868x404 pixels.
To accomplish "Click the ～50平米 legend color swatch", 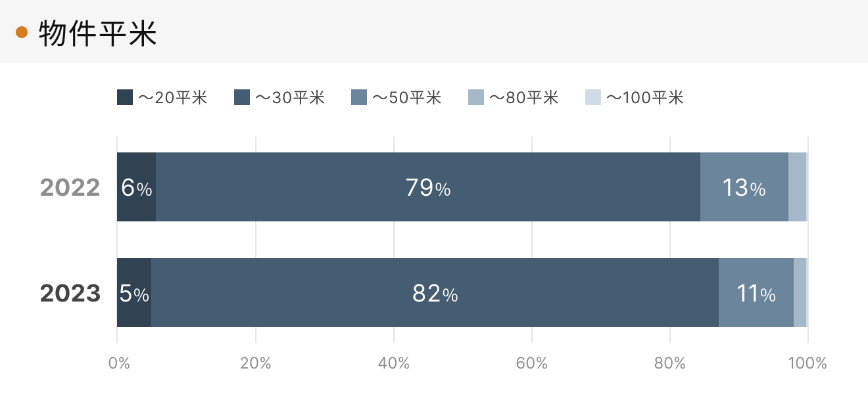I will (359, 97).
